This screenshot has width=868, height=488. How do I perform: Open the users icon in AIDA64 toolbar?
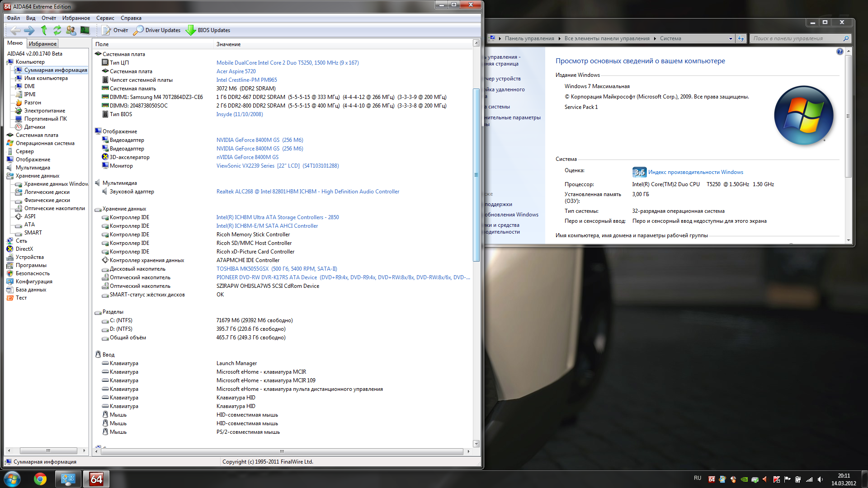point(71,30)
